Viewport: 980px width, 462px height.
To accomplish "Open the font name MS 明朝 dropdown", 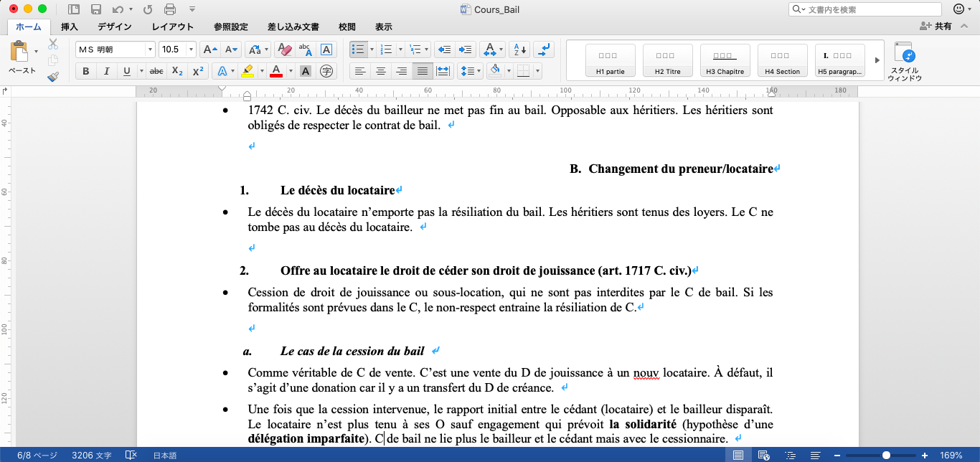I will (x=151, y=49).
